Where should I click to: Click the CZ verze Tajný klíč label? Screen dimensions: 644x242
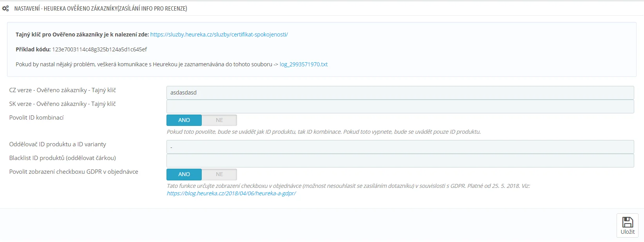pyautogui.click(x=63, y=90)
